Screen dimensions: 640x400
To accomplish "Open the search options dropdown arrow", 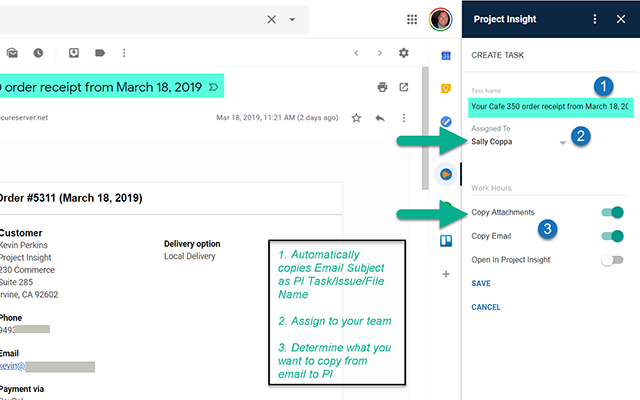I will pos(292,19).
